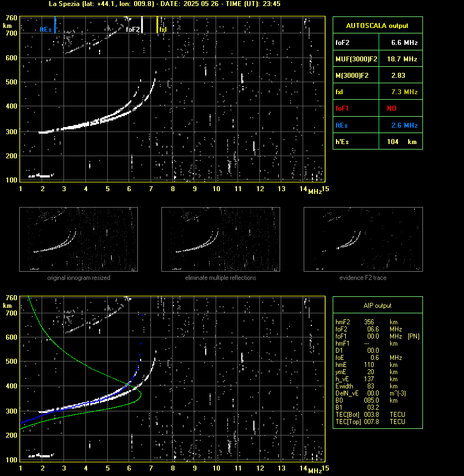Click the 'original ionogram resized' caption
The width and height of the screenshot is (464, 476).
[x=79, y=278]
